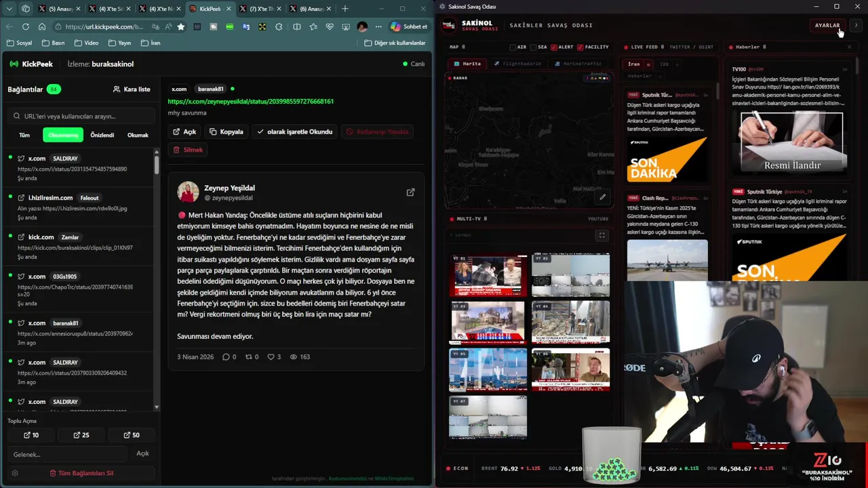Screen dimensions: 868x488
Task: Open the İran bookmarks folder
Action: point(151,43)
